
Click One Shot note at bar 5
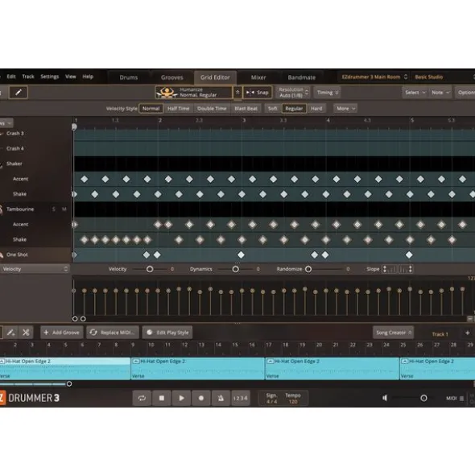(x=409, y=255)
